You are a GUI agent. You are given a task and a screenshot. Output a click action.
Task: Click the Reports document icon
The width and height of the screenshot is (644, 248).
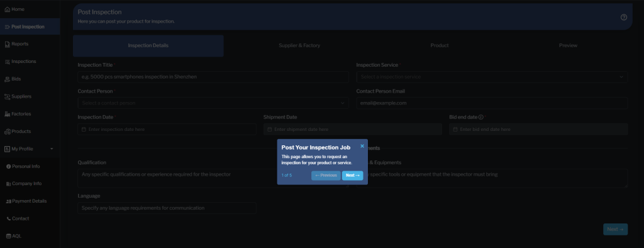click(7, 45)
